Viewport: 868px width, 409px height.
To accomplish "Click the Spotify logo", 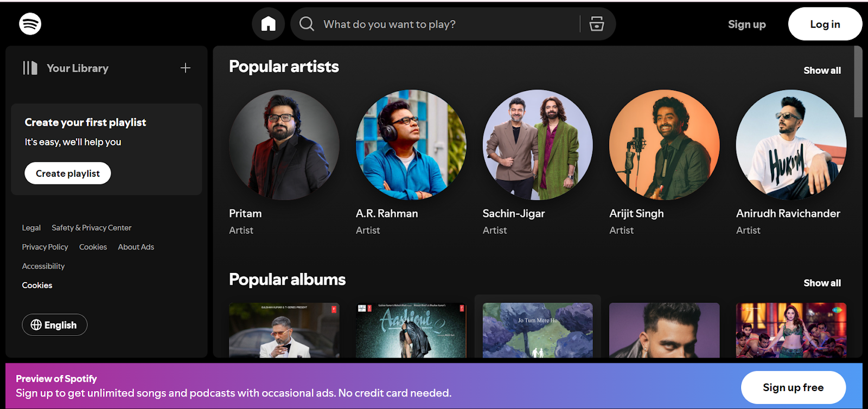I will coord(30,24).
